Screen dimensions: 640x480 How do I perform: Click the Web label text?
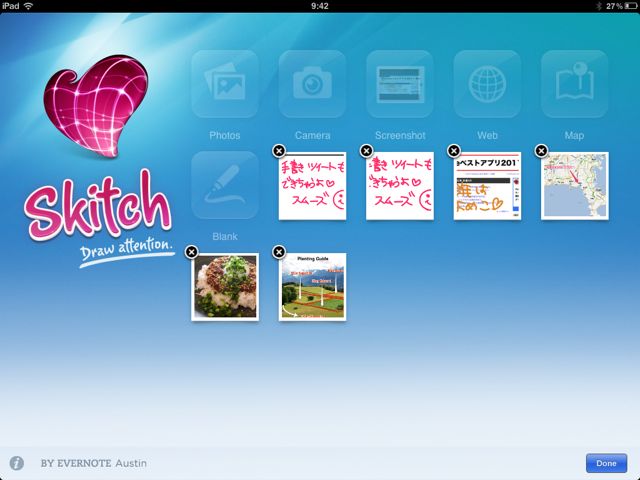[487, 136]
